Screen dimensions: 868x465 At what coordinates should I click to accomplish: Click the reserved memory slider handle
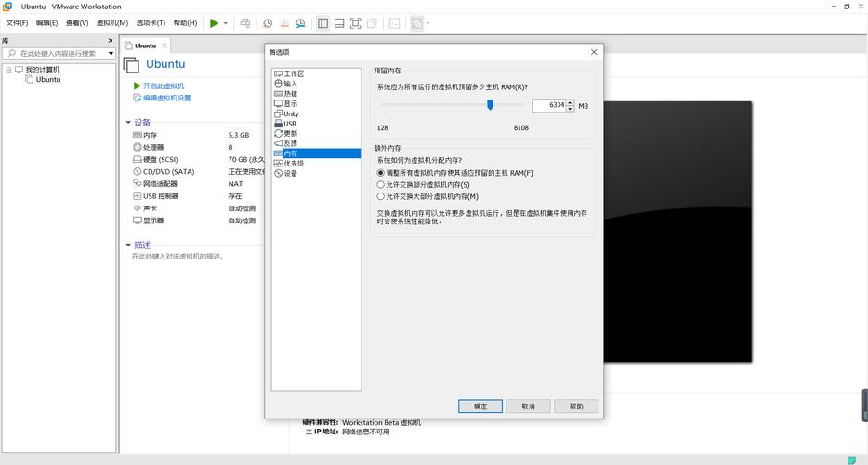pos(490,105)
